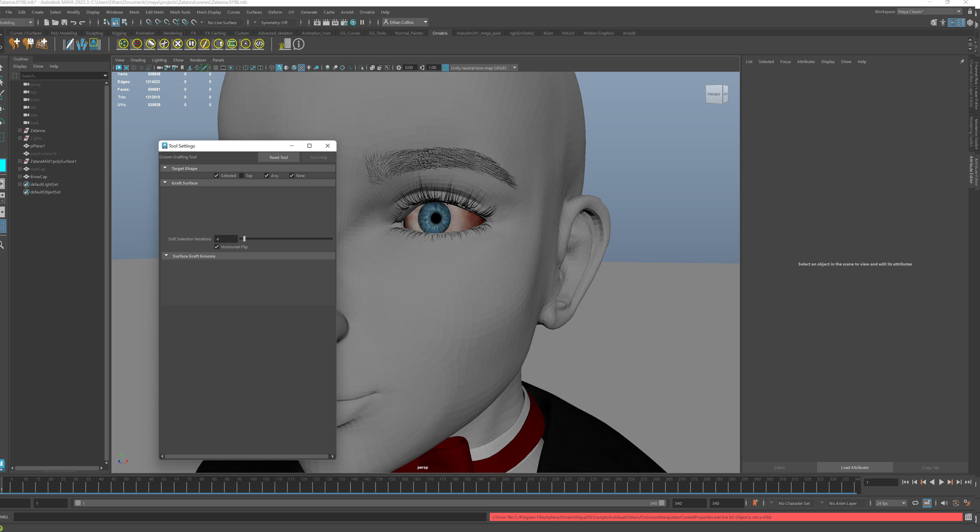Click the save scene floppy icon
Viewport: 980px width, 532px height.
tap(64, 23)
